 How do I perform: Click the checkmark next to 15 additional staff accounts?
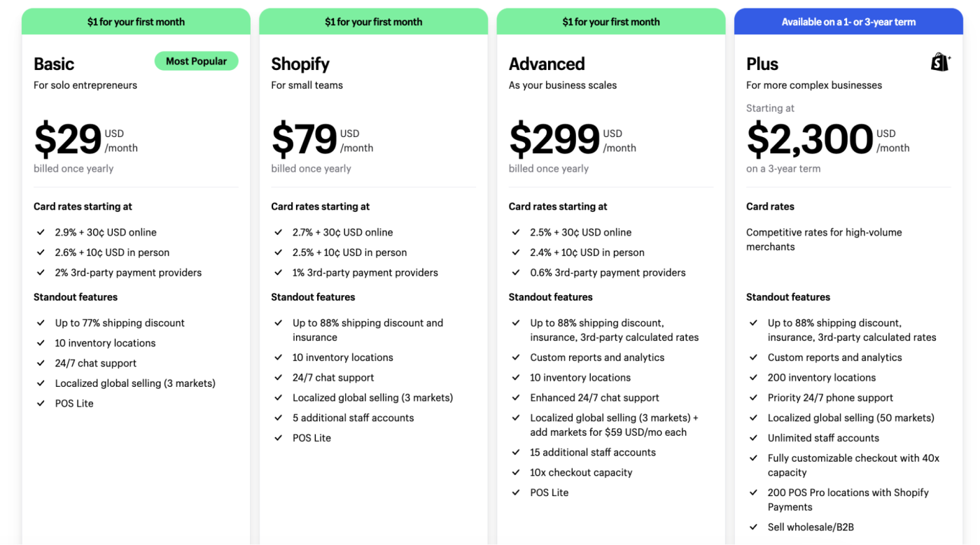pyautogui.click(x=516, y=452)
